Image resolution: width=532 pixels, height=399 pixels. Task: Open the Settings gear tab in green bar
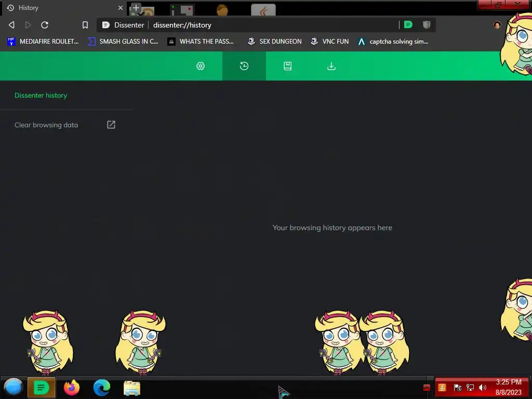[x=201, y=66]
